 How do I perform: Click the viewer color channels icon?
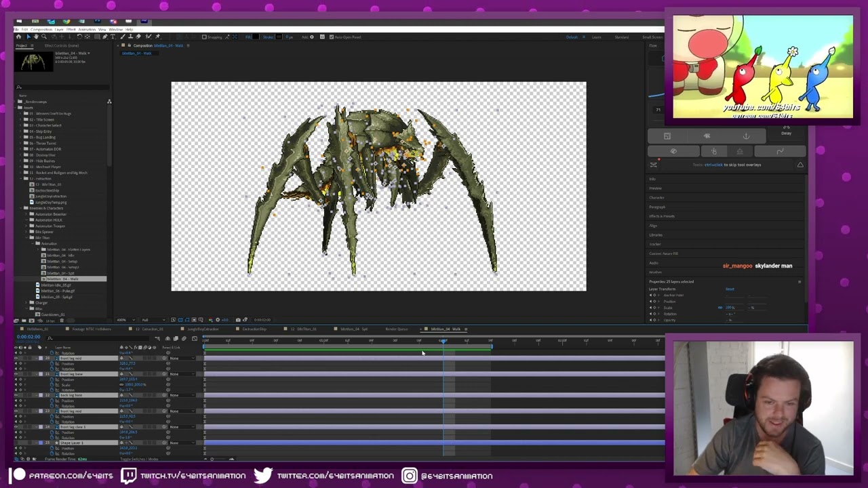tap(210, 320)
